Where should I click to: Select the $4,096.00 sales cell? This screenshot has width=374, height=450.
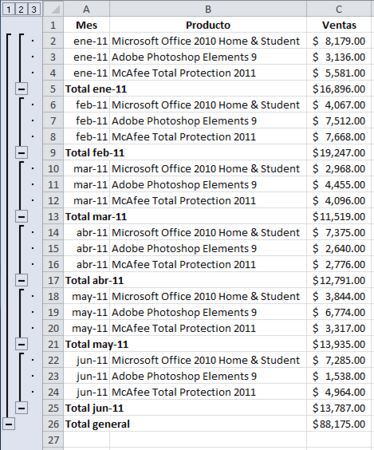click(339, 201)
